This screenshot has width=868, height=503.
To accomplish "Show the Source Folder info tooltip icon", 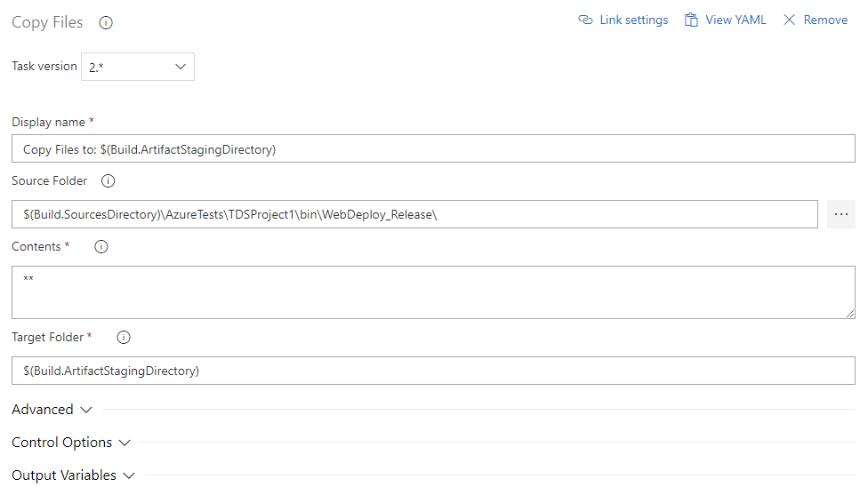I will point(108,181).
